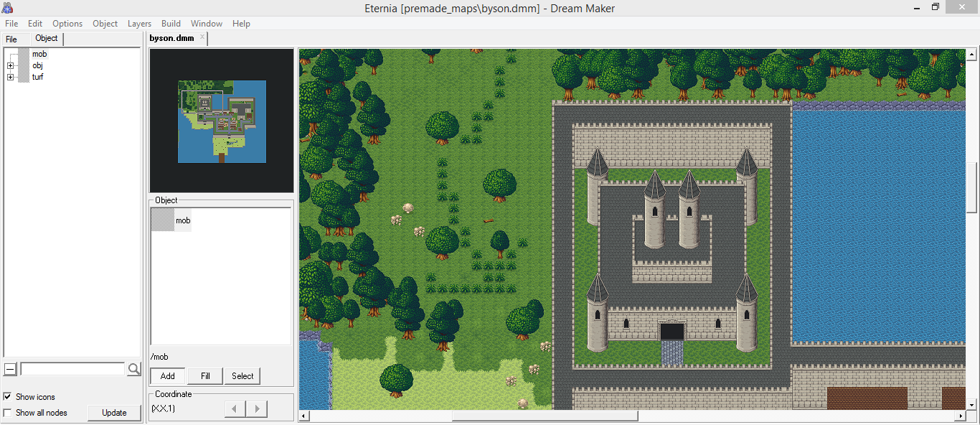Click the Select button

[x=242, y=376]
